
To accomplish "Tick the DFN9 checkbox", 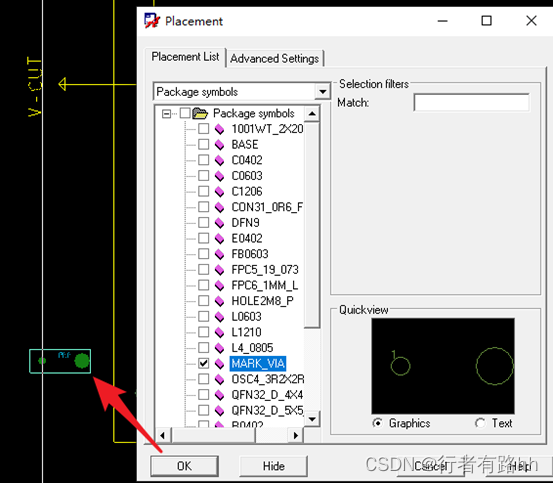I will tap(203, 222).
